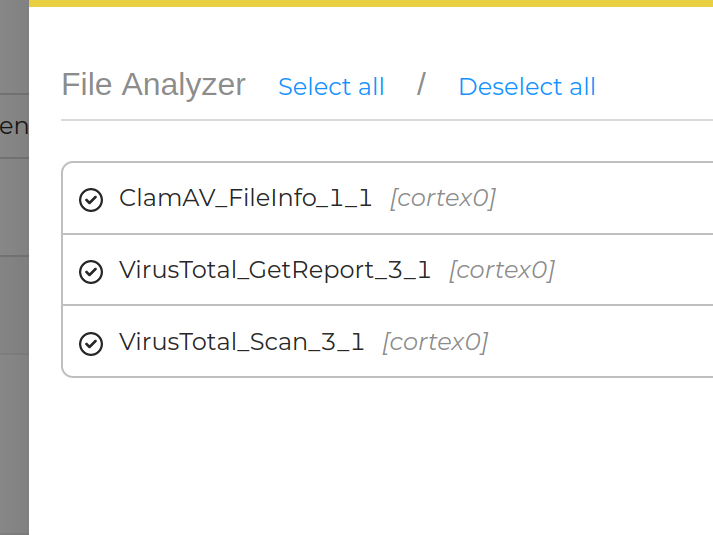This screenshot has height=535, width=713.
Task: Click the Select all link
Action: coord(331,86)
